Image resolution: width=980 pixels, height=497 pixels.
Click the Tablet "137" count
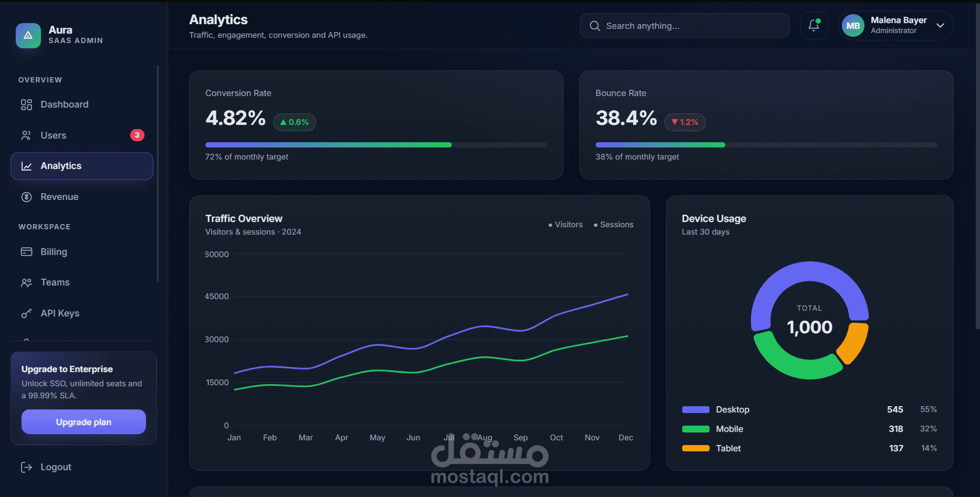(x=896, y=448)
